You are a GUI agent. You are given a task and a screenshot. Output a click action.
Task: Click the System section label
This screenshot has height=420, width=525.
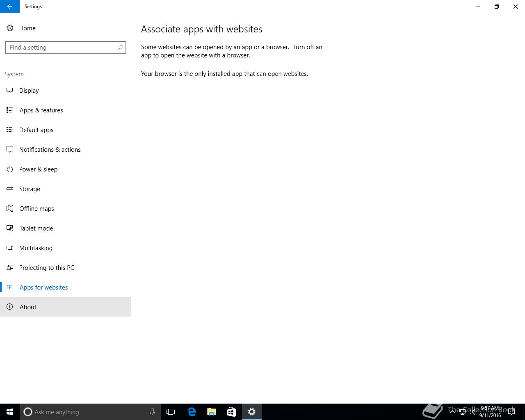14,74
